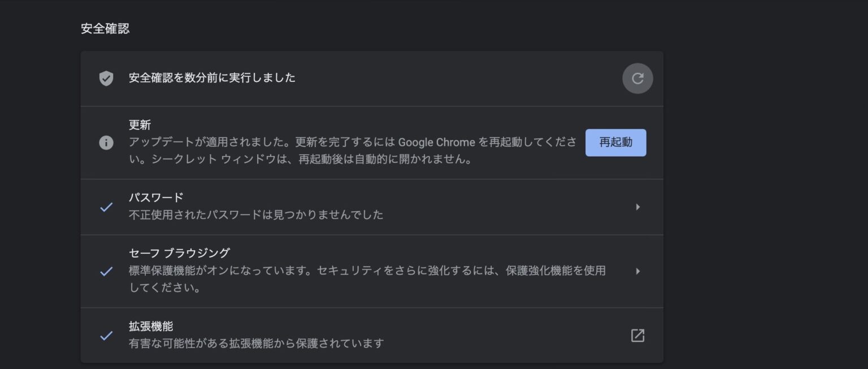
Task: Open extensions via the external link icon
Action: click(x=637, y=335)
